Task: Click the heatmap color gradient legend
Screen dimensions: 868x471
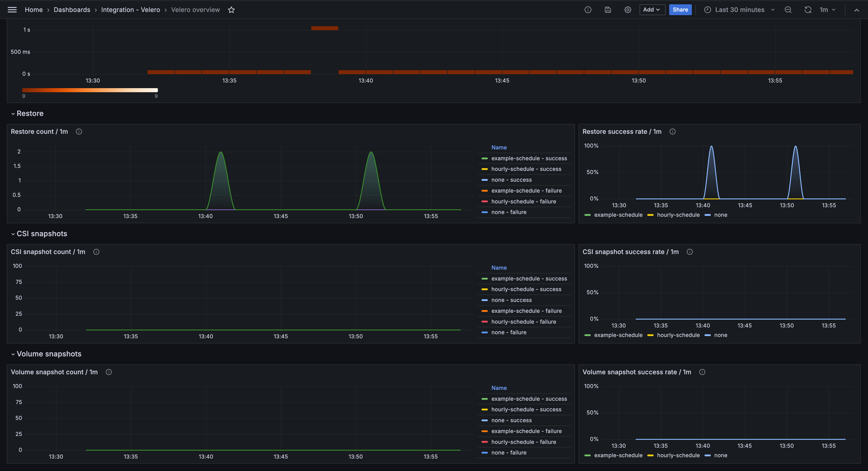Action: tap(90, 90)
